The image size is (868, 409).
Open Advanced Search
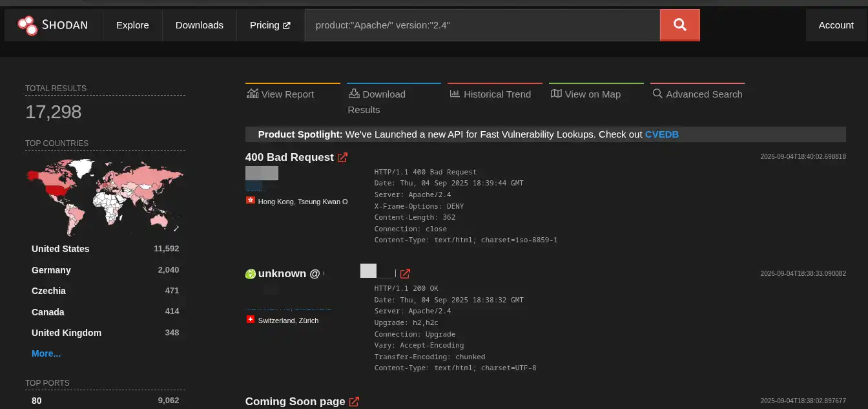(x=697, y=94)
